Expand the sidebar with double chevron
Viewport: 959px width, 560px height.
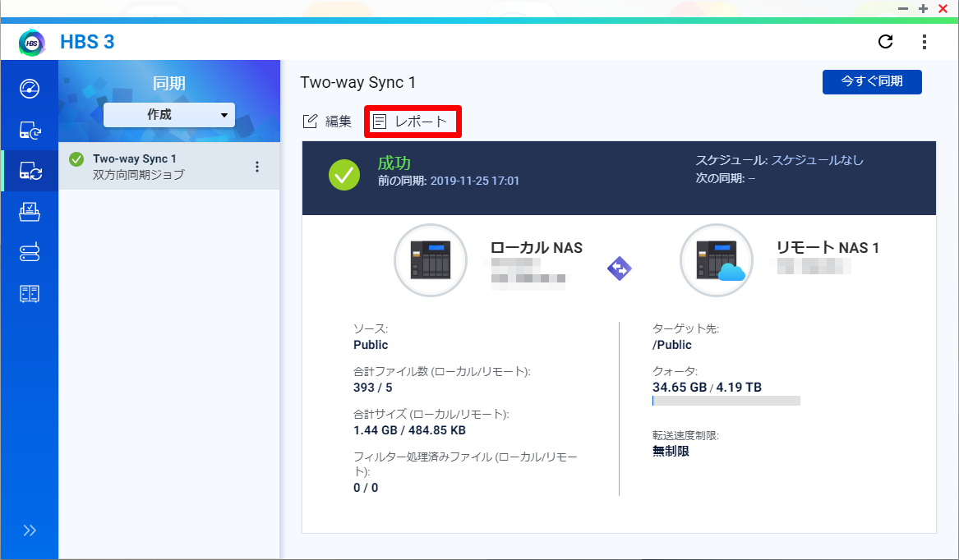pyautogui.click(x=30, y=530)
